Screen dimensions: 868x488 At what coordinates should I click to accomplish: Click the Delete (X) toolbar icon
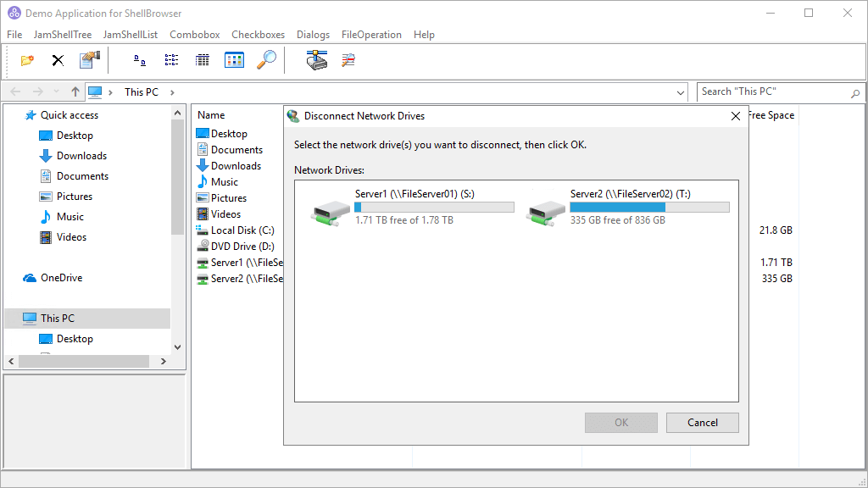point(56,60)
